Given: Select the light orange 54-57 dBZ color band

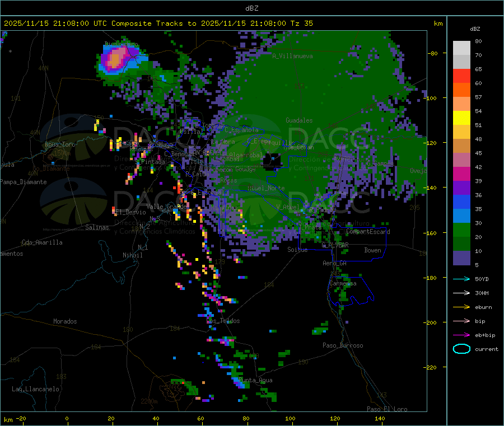Looking at the screenshot, I should (x=461, y=104).
